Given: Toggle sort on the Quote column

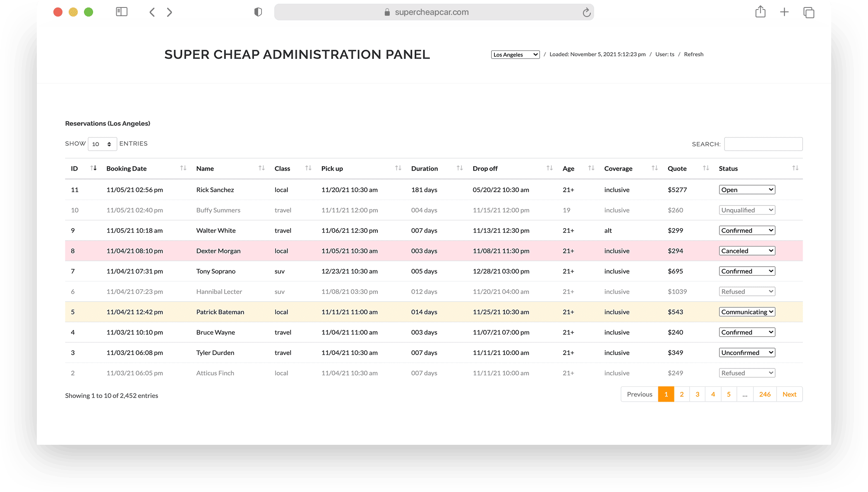Looking at the screenshot, I should tap(677, 169).
